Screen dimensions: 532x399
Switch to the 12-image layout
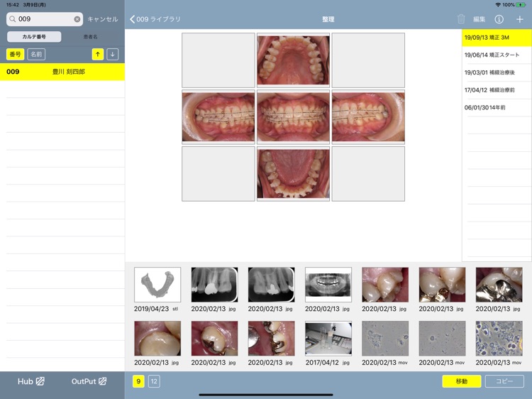coord(154,381)
